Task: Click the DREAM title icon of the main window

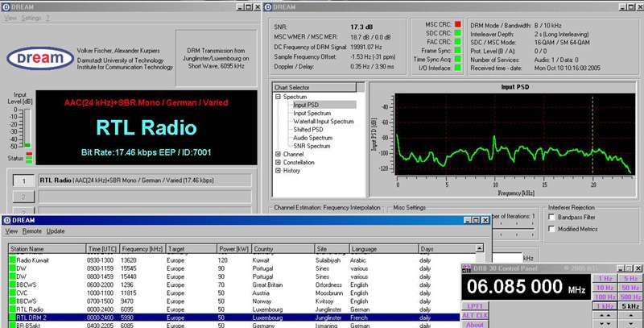Action: 6,7
